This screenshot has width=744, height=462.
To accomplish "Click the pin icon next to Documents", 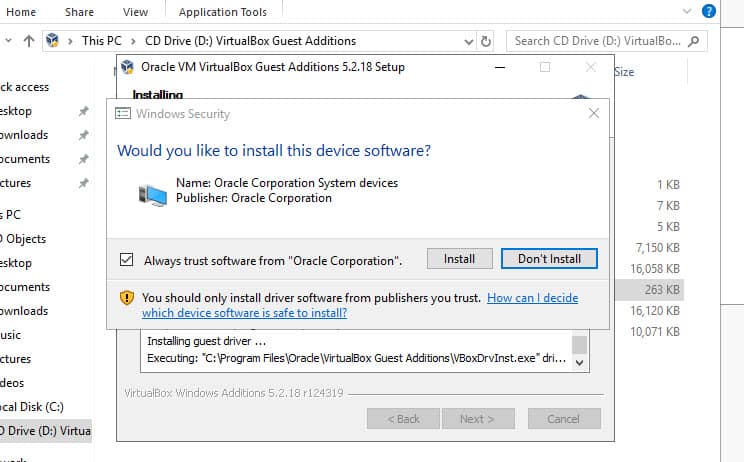I will 84,159.
